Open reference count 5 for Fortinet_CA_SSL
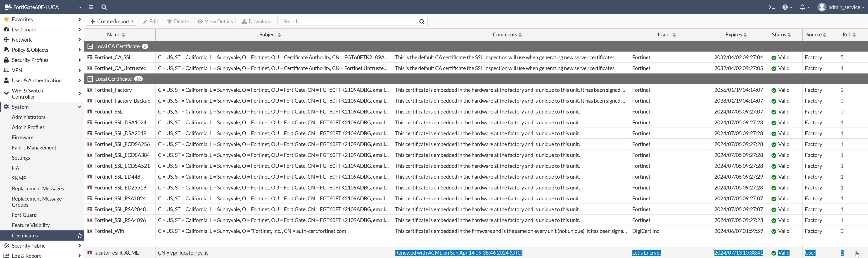 coord(842,58)
